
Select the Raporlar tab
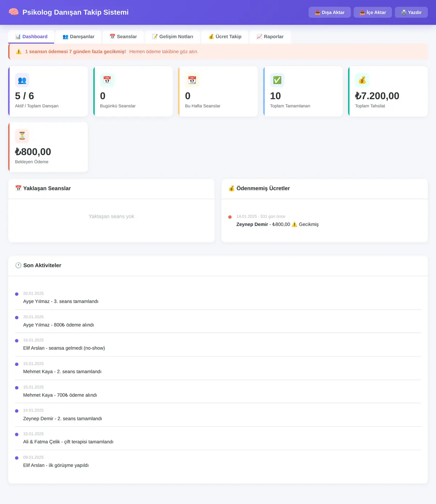[270, 37]
